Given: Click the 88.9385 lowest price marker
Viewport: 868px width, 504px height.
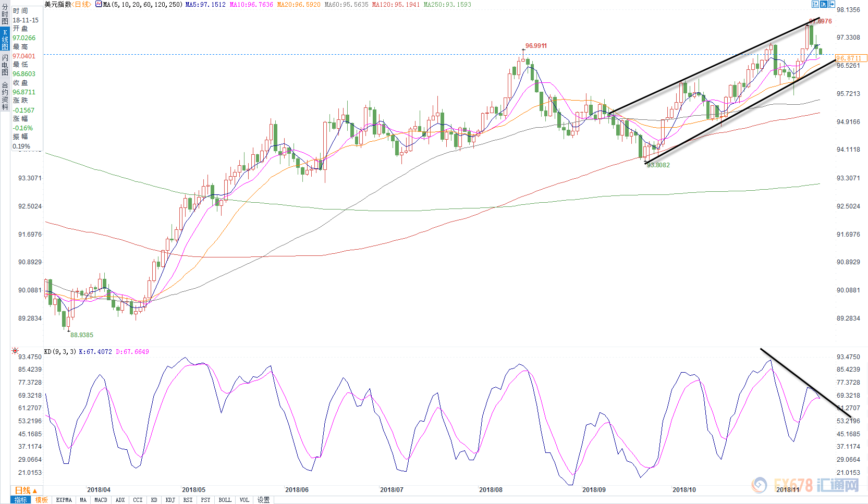Looking at the screenshot, I should point(82,335).
